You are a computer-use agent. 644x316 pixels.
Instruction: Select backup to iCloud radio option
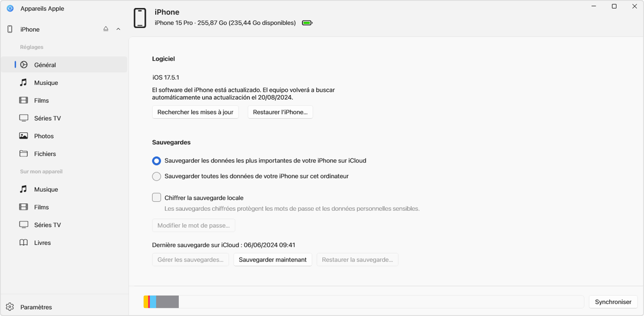[x=156, y=160]
